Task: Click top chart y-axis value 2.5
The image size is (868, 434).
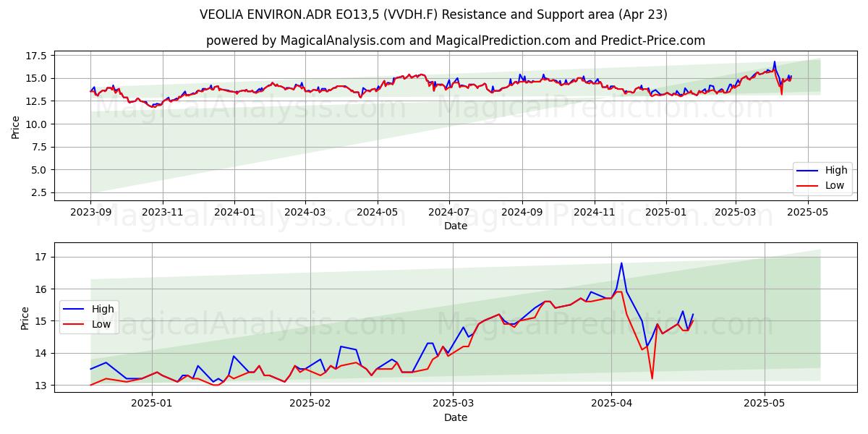Action: point(39,193)
